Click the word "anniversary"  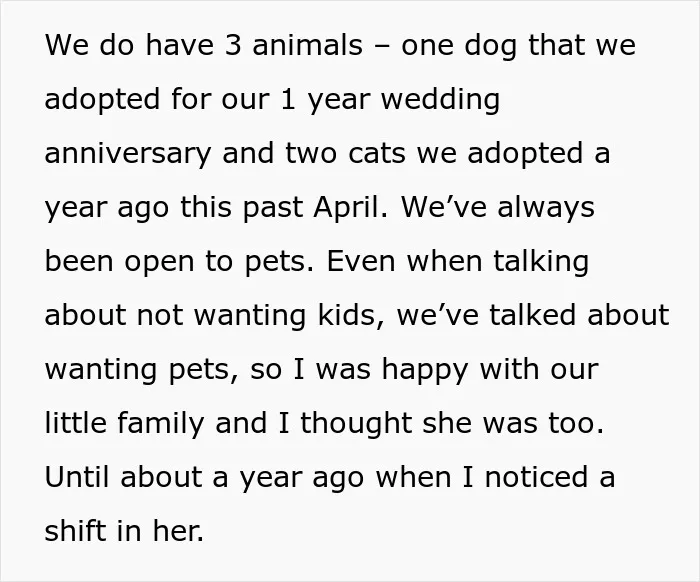click(x=127, y=154)
